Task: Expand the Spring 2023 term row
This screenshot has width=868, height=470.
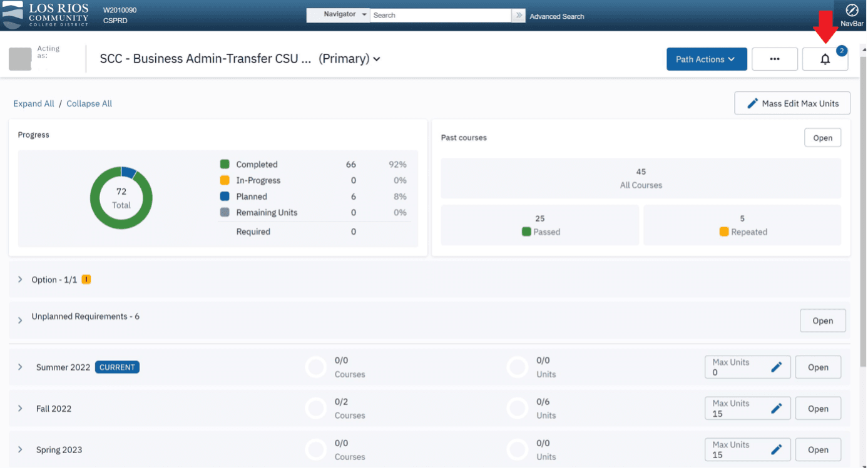Action: coord(20,450)
